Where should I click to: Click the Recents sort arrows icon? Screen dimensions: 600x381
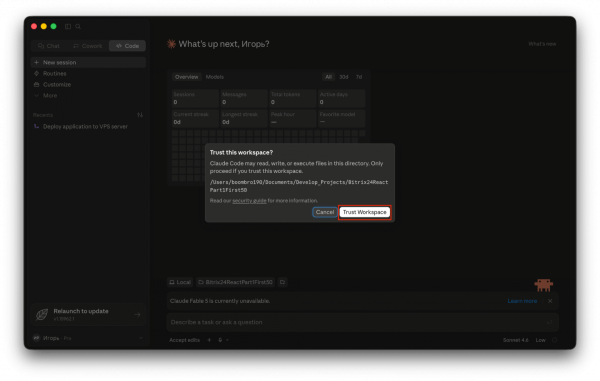tap(140, 115)
